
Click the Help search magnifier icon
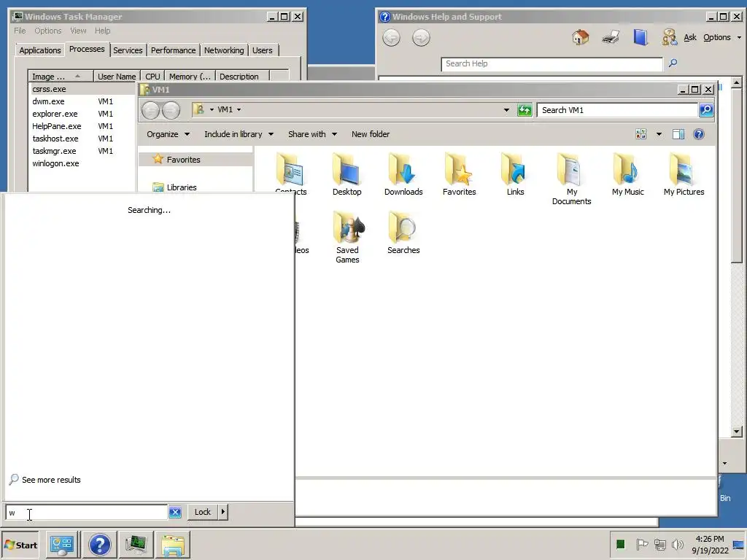[x=673, y=63]
